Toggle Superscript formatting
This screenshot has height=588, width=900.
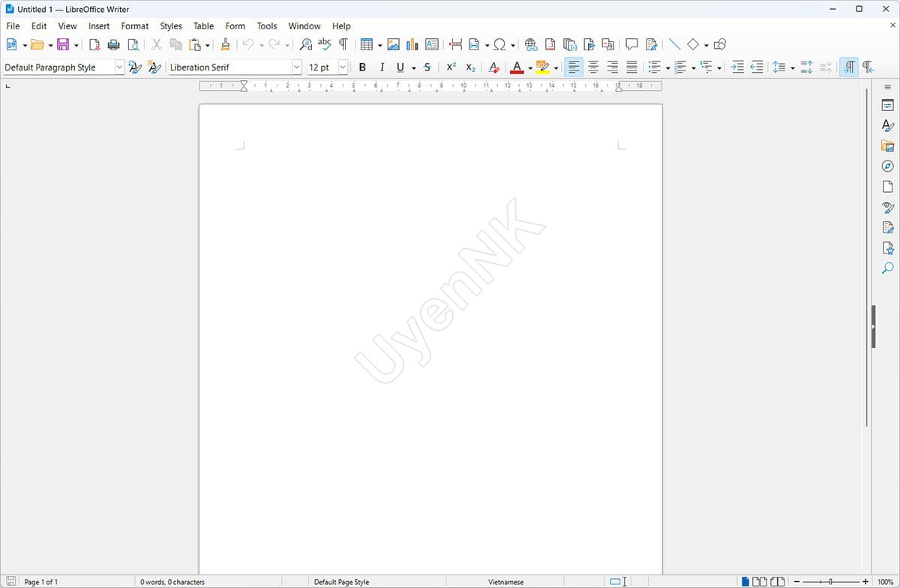pyautogui.click(x=451, y=67)
